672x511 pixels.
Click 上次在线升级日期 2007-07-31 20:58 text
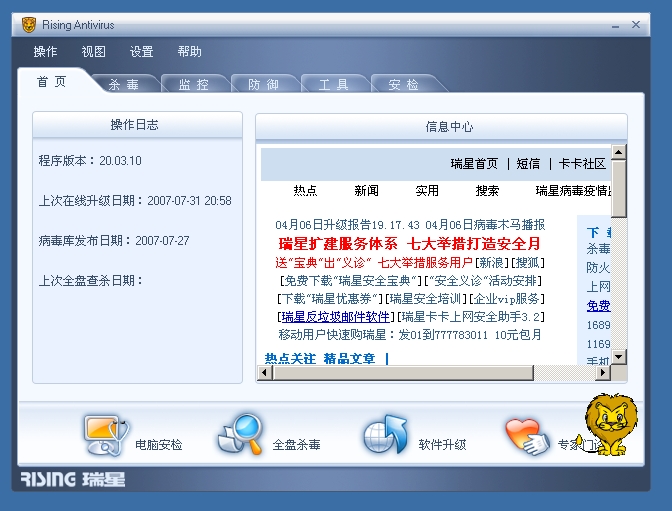135,201
